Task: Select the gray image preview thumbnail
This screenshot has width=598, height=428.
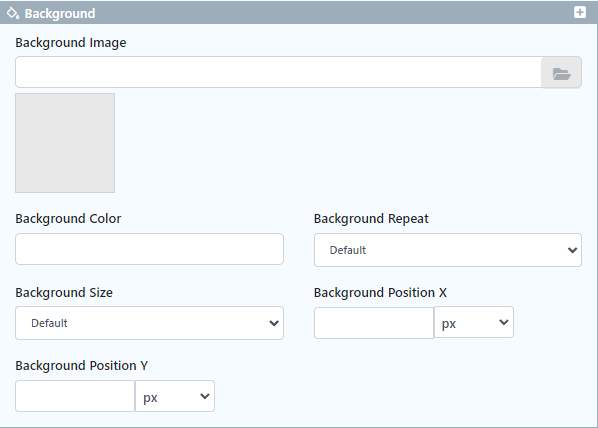Action: point(65,143)
